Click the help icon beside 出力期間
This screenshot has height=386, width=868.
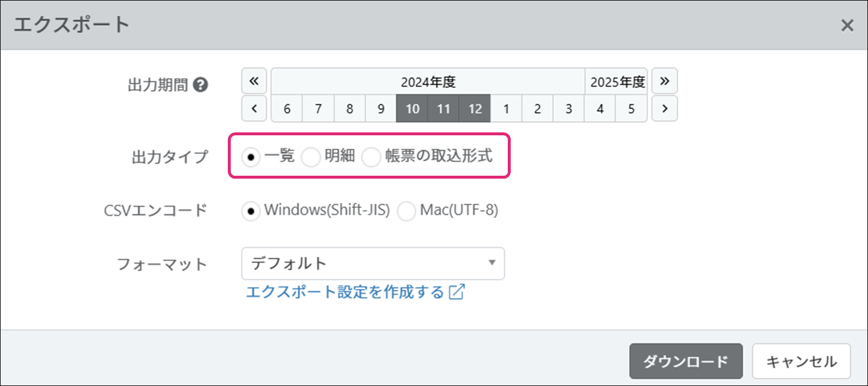(200, 85)
